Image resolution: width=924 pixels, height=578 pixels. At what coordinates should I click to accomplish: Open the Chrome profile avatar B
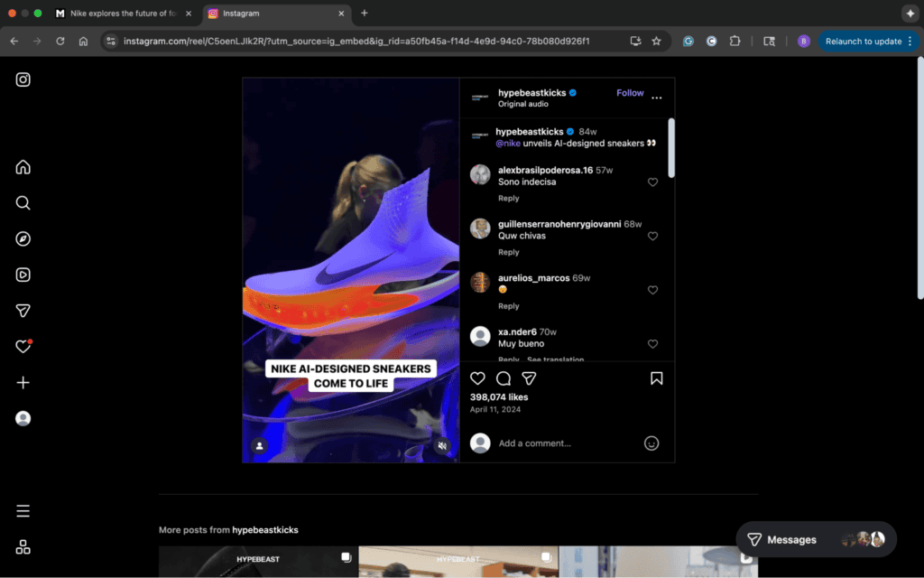tap(803, 42)
